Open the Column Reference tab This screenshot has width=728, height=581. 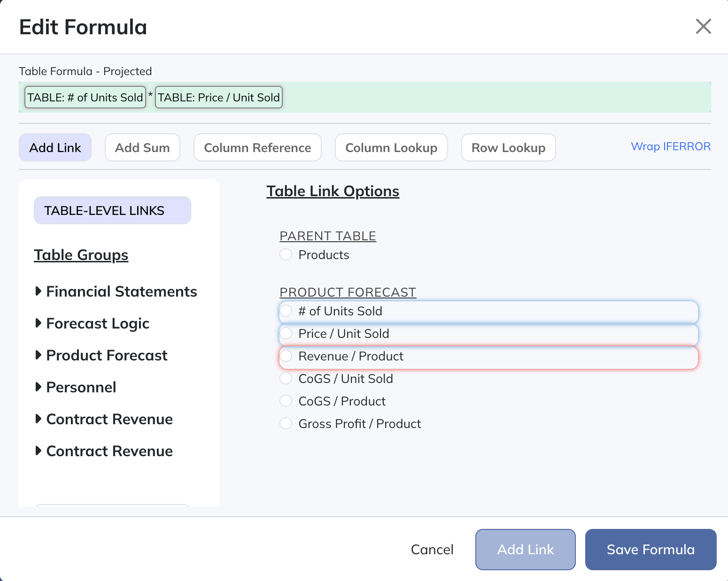[x=257, y=148]
